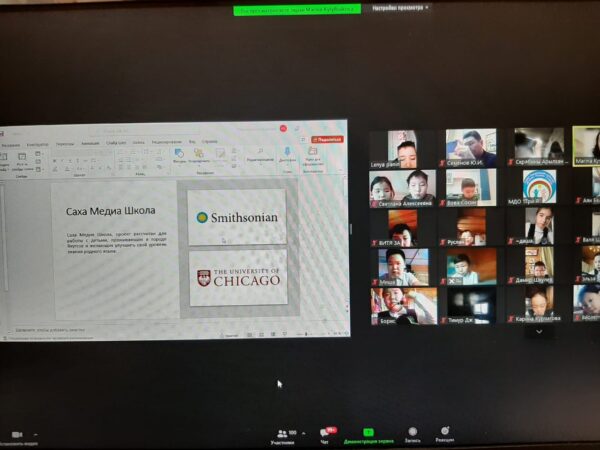Click the green sharing notification banner

297,10
